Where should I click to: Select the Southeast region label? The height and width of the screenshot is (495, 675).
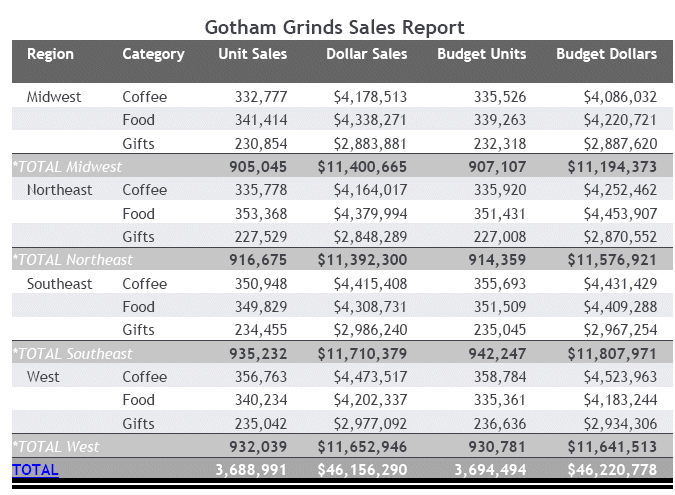pos(59,284)
